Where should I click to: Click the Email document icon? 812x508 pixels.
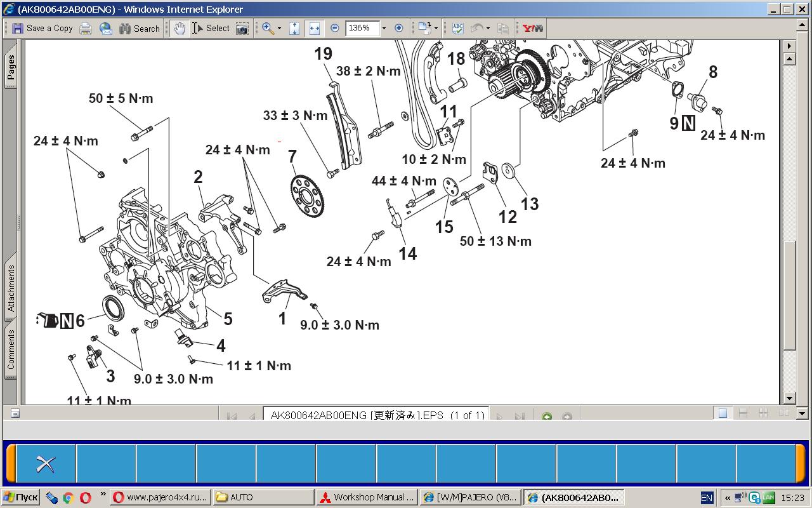coord(106,29)
